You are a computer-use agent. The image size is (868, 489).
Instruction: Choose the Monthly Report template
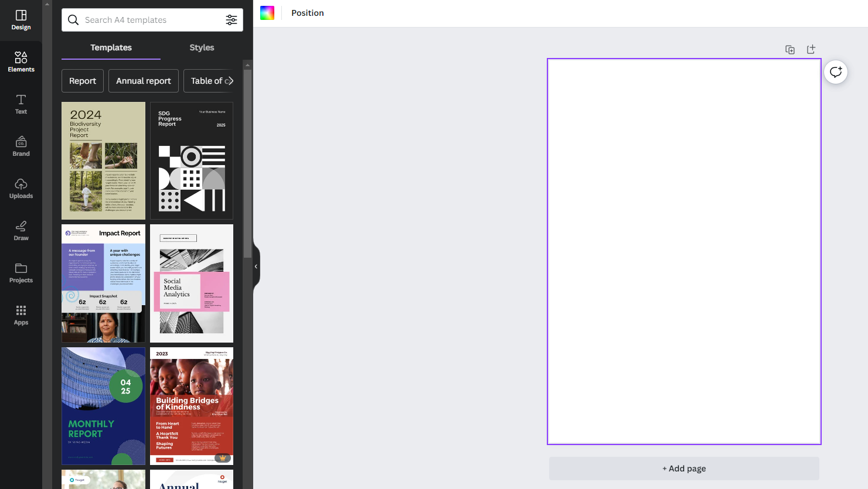[103, 406]
